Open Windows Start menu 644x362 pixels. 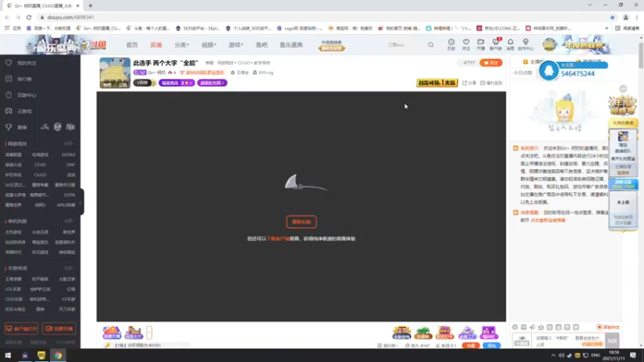8,355
